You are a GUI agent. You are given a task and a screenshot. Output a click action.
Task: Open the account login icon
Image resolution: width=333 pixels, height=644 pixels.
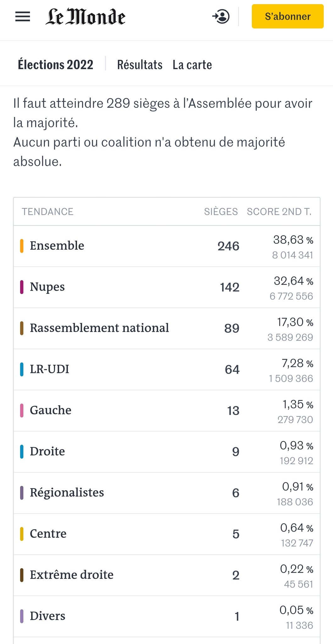[221, 17]
